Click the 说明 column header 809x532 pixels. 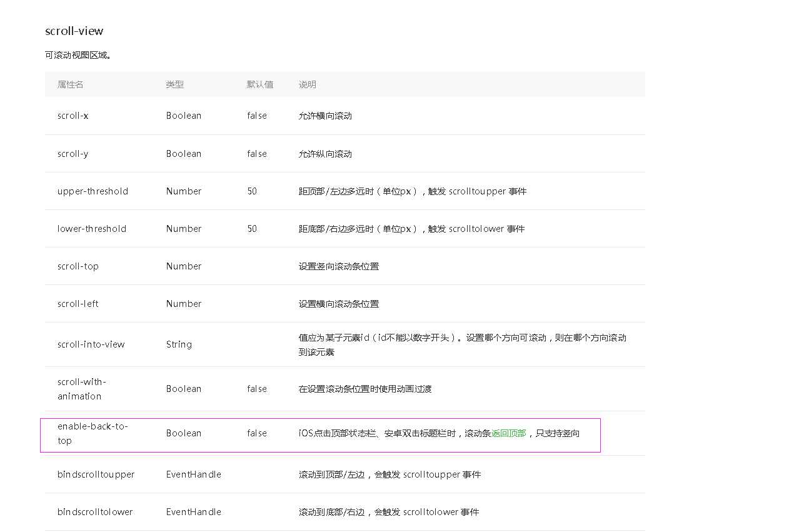[x=307, y=84]
